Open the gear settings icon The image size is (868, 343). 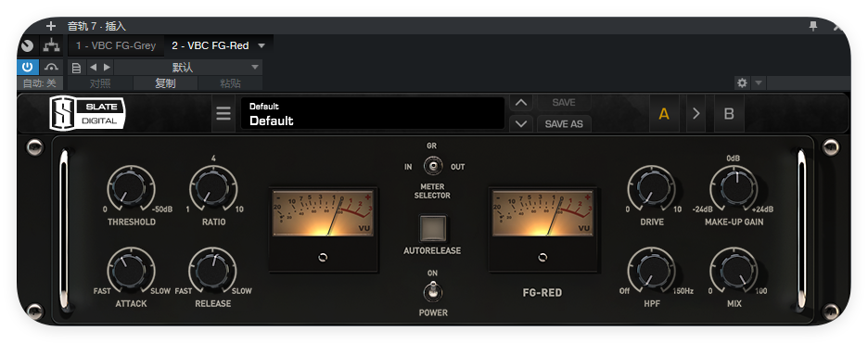(742, 83)
